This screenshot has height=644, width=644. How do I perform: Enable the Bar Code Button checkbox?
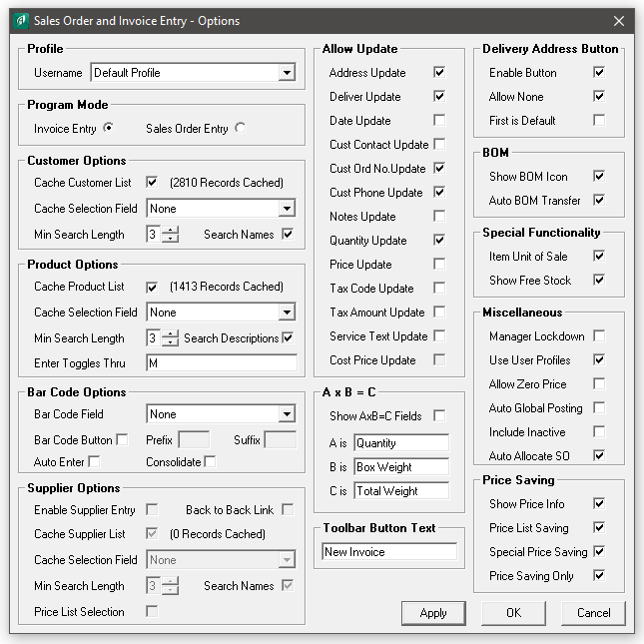(x=122, y=439)
